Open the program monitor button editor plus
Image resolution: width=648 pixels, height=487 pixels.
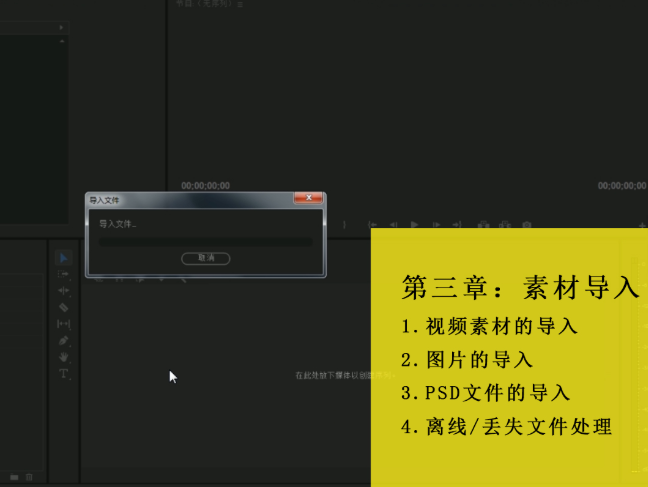(642, 225)
